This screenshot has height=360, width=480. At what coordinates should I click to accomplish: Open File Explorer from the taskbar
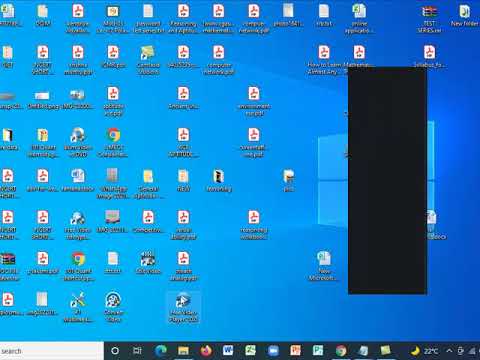[x=183, y=351]
